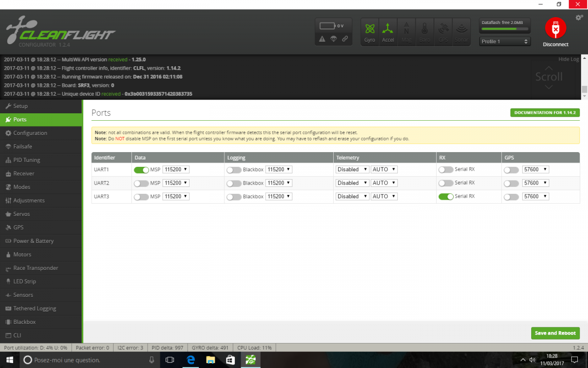This screenshot has width=588, height=368.
Task: Enable the GPS toggle for UART1
Action: (x=511, y=170)
